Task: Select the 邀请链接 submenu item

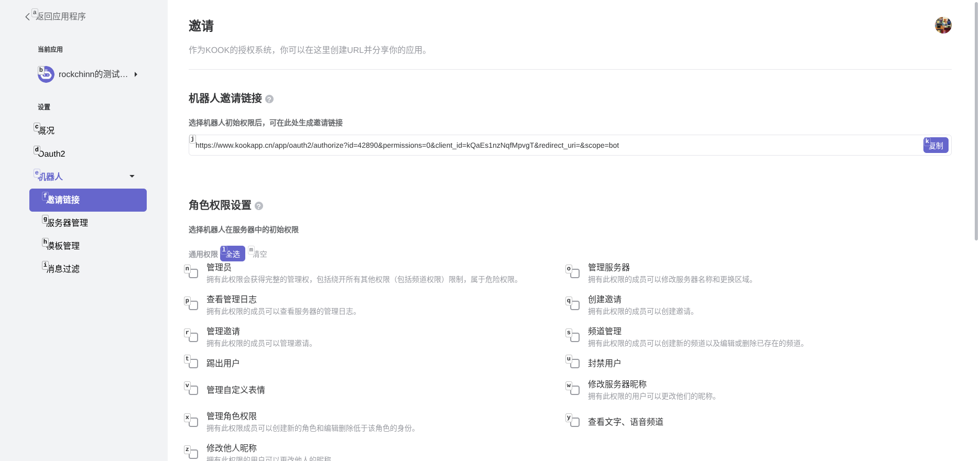Action: coord(88,200)
